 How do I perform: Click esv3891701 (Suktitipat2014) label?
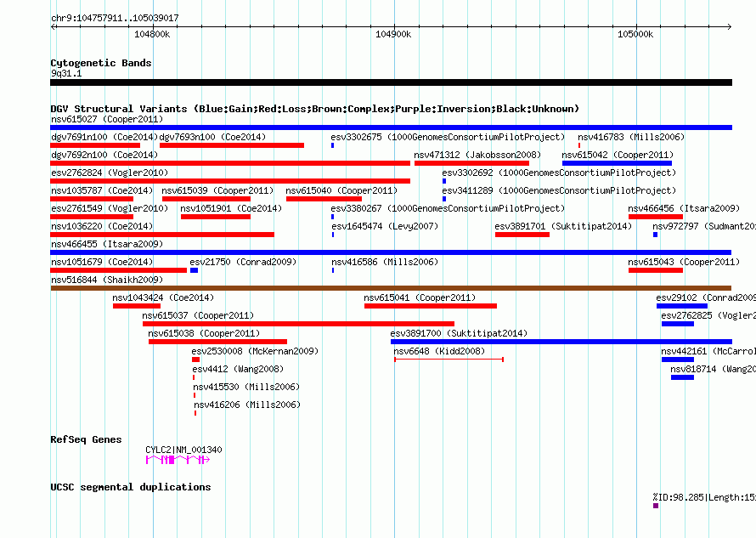pyautogui.click(x=563, y=226)
